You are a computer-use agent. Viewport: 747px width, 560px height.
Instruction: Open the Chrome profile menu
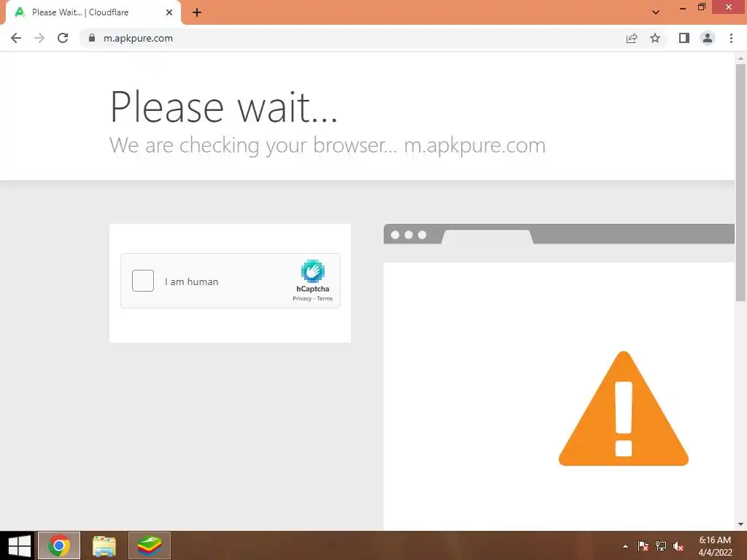[x=708, y=38]
